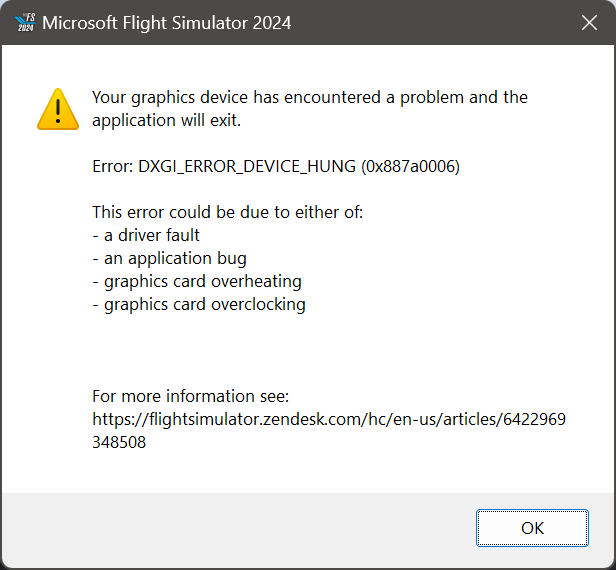Click the Microsoft Flight Simulator 2024 title text
The image size is (616, 570).
tap(167, 22)
